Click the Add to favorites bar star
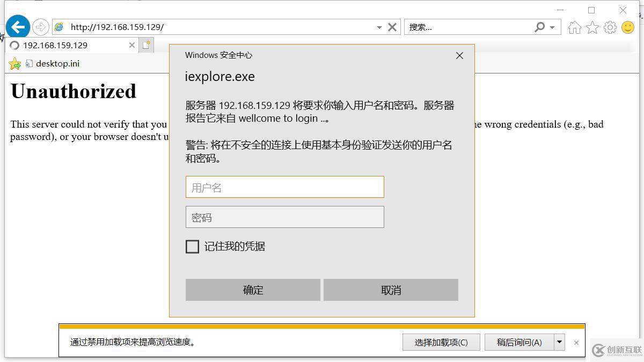 pyautogui.click(x=14, y=64)
